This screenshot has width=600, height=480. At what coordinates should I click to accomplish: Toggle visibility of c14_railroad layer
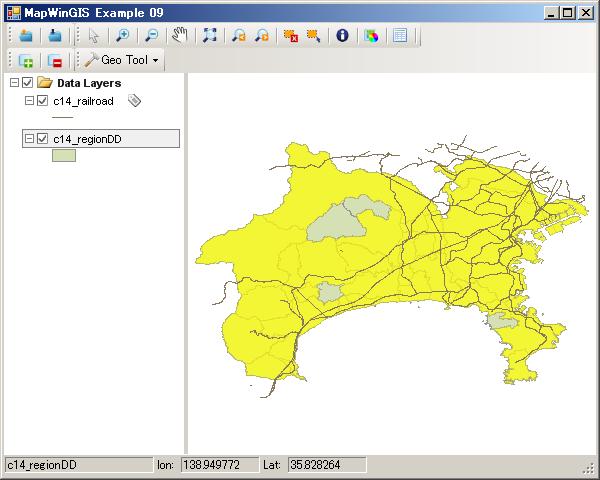[x=42, y=101]
